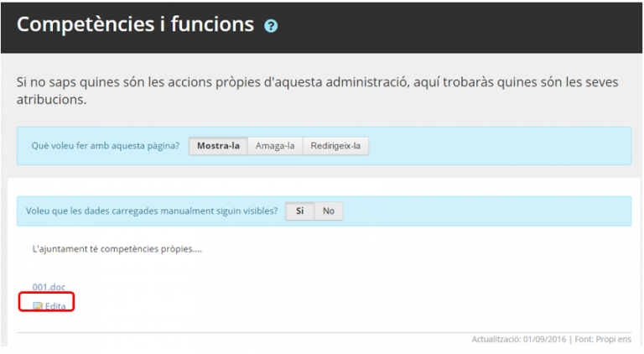Click empty area of the dark header bar
The width and height of the screenshot is (644, 354).
click(x=461, y=25)
